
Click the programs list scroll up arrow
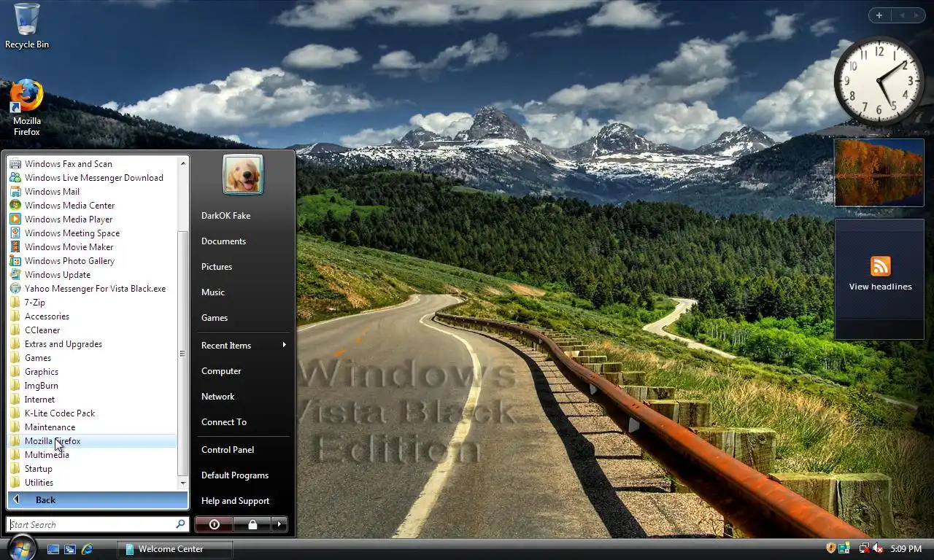(x=182, y=163)
